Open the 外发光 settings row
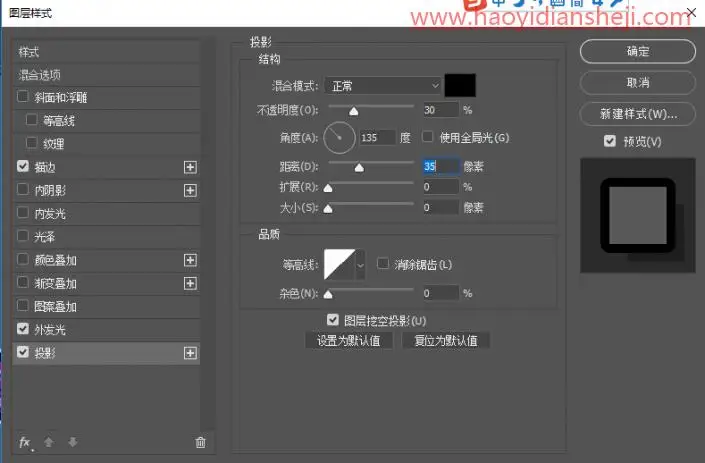 click(106, 330)
